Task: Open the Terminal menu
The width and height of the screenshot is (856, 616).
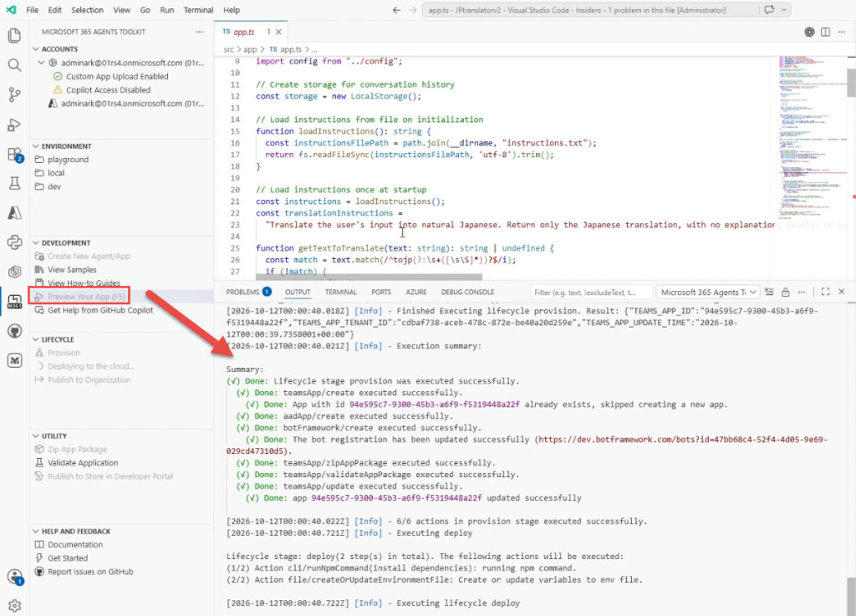Action: coord(198,10)
